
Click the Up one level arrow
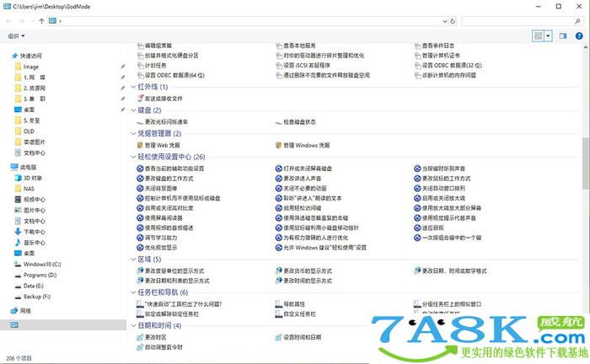pyautogui.click(x=41, y=21)
